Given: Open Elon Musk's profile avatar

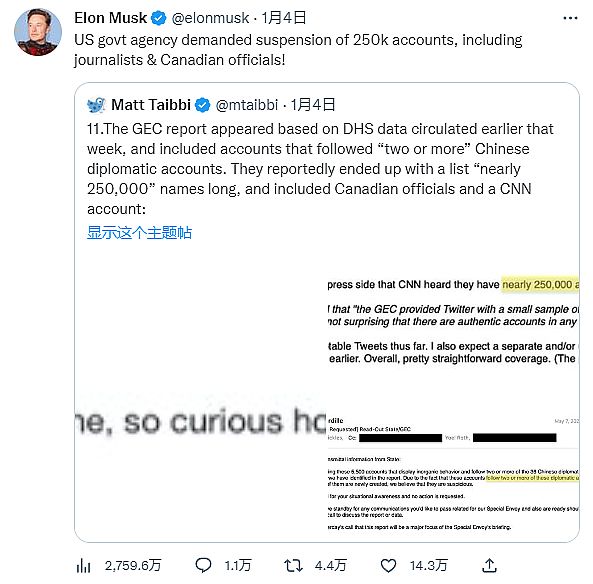Looking at the screenshot, I should coord(38,32).
